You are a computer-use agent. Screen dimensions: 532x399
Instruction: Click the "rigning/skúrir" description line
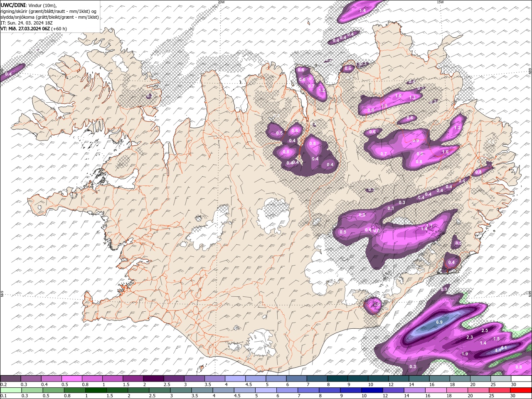49,11
